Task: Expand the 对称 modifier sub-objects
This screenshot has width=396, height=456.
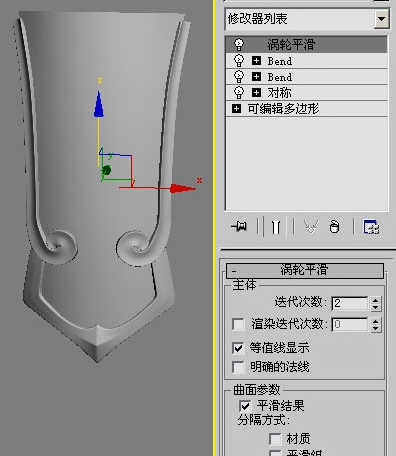Action: pos(256,92)
